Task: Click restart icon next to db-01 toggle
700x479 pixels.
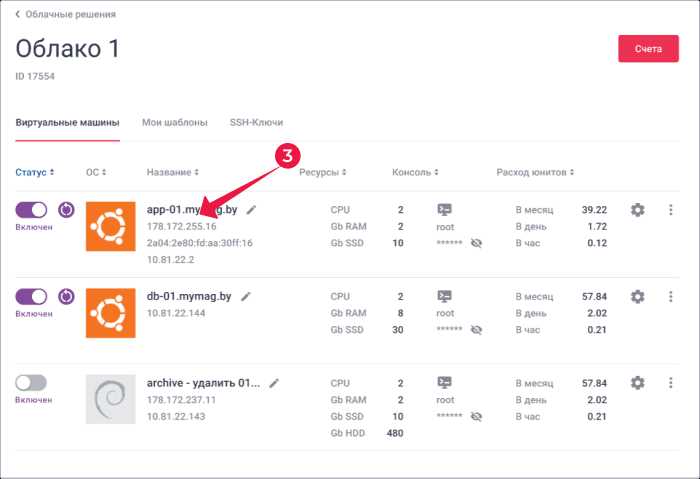Action: click(x=67, y=296)
